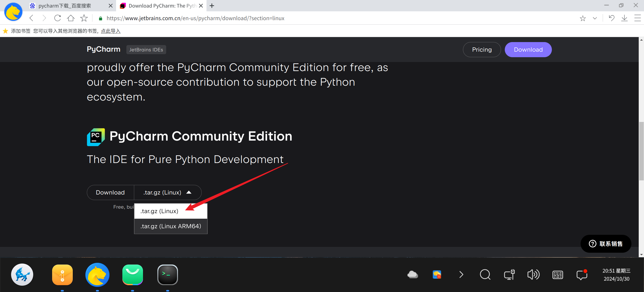Open the browser hamburger menu
Image resolution: width=644 pixels, height=292 pixels.
(637, 18)
